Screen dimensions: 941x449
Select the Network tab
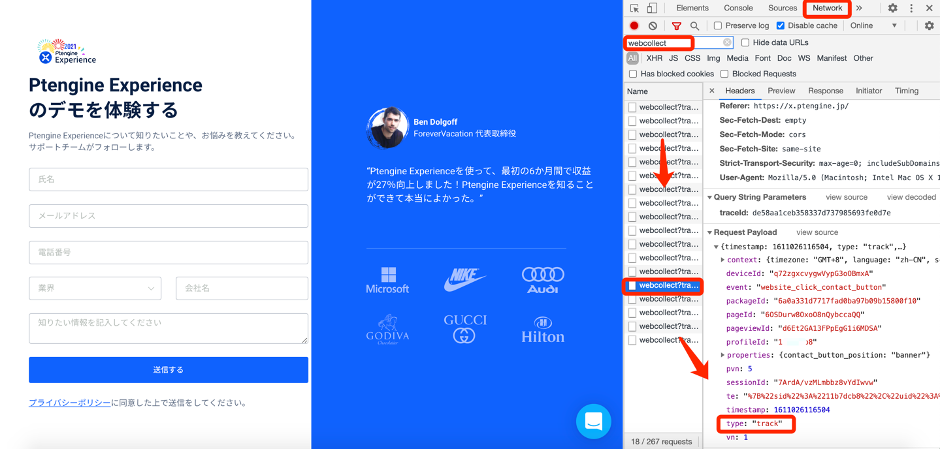[x=827, y=8]
